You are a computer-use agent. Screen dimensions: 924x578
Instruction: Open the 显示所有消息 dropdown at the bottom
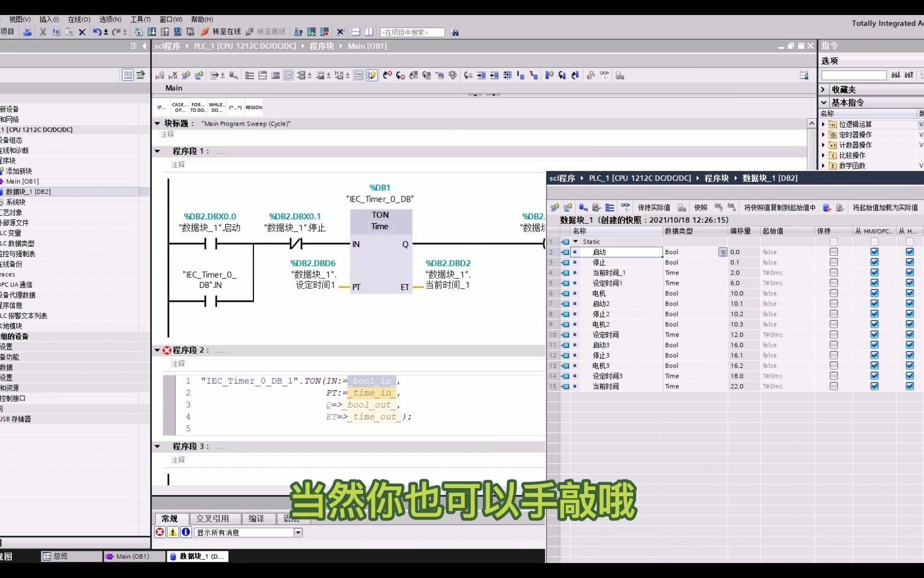click(x=297, y=532)
